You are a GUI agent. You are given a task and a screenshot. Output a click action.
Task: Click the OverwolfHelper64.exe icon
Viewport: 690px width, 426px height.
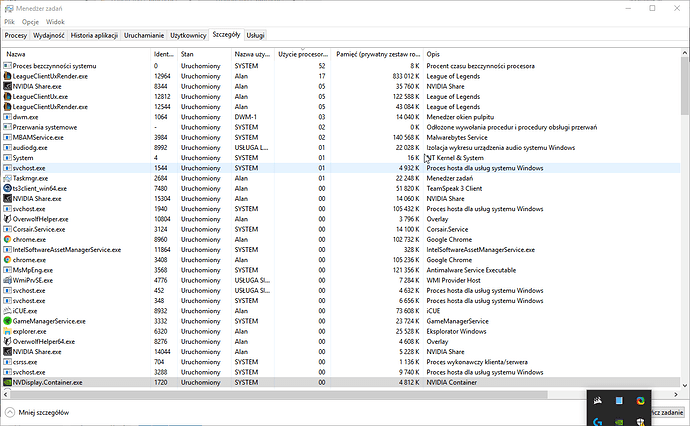pos(8,341)
